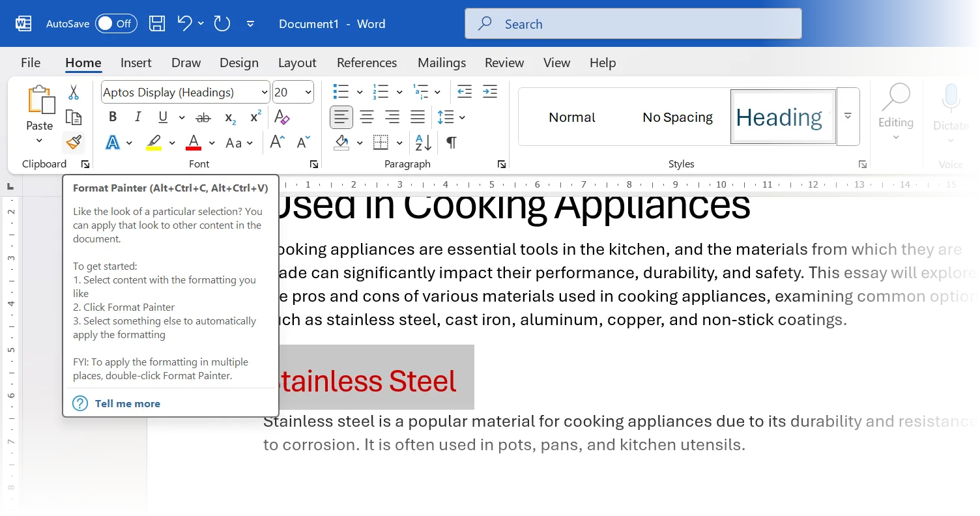Image resolution: width=980 pixels, height=516 pixels.
Task: Apply strikethrough to text
Action: coord(203,117)
